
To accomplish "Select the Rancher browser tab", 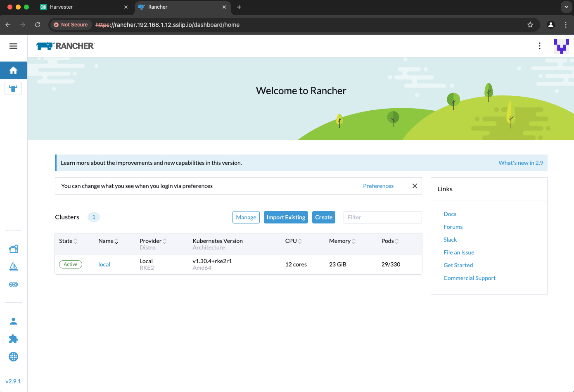I will pyautogui.click(x=182, y=7).
